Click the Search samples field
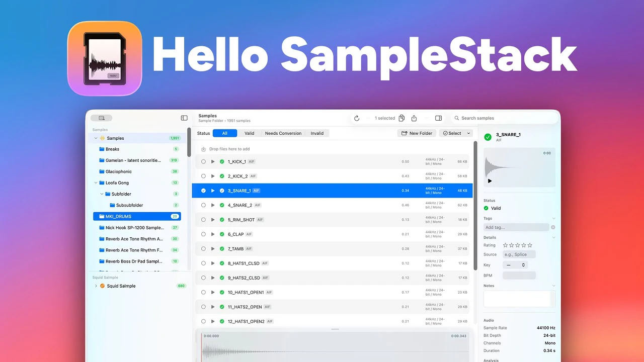The image size is (644, 362). [x=505, y=118]
